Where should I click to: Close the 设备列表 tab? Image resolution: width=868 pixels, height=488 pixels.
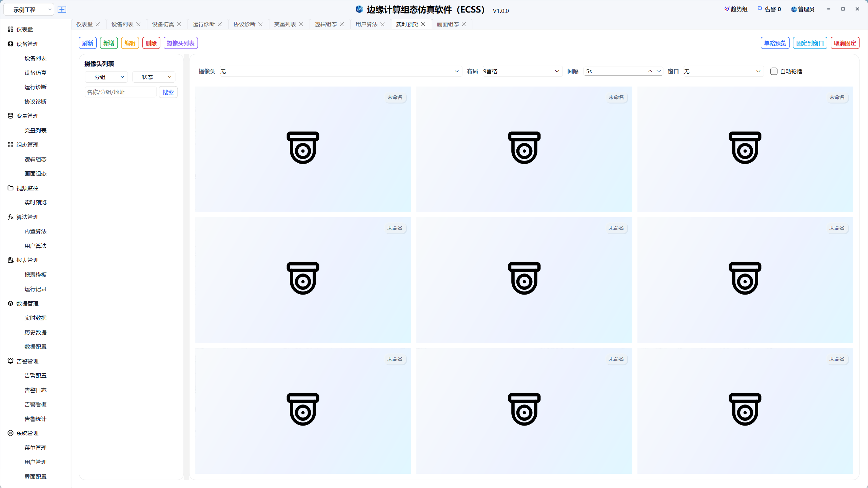coord(138,24)
